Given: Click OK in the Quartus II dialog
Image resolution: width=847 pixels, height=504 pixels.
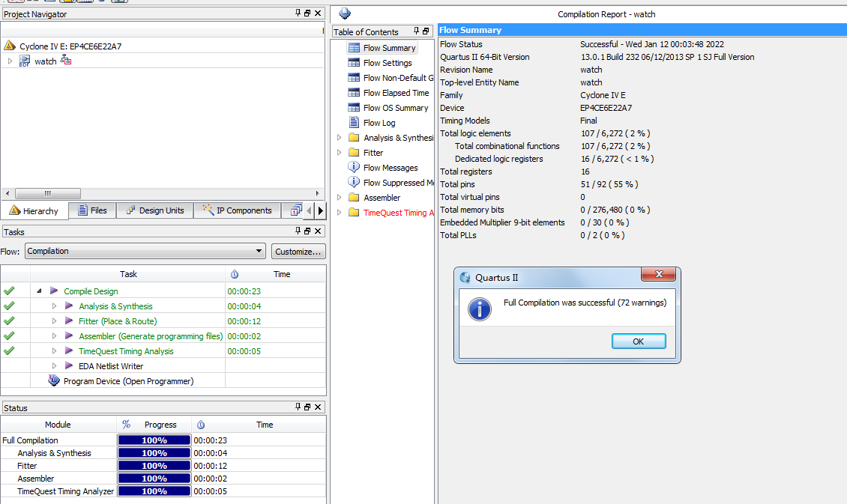Looking at the screenshot, I should pyautogui.click(x=638, y=341).
